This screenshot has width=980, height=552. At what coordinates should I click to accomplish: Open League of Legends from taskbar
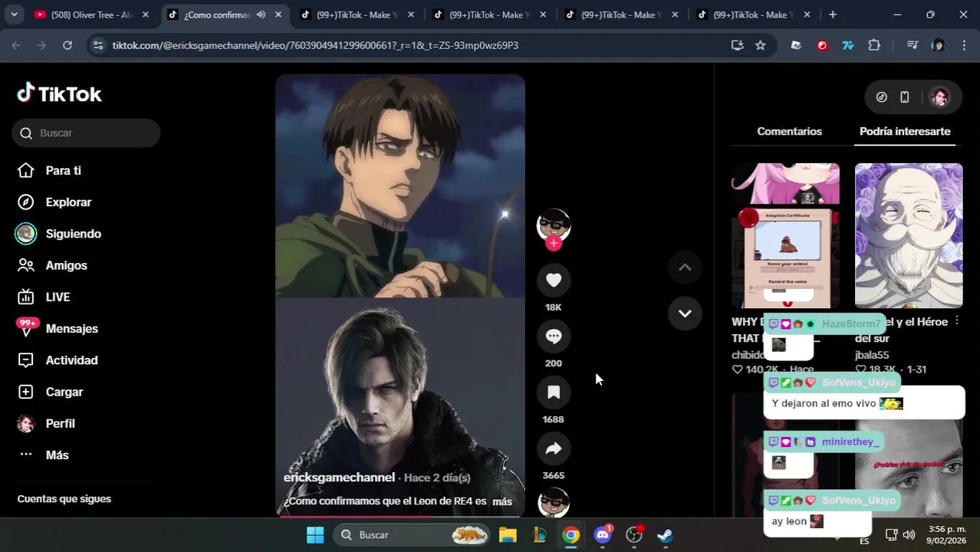tap(539, 535)
